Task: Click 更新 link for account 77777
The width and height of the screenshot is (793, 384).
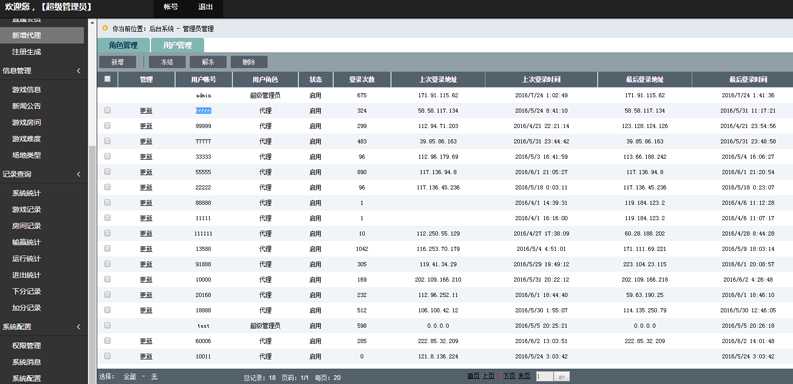Action: tap(146, 141)
